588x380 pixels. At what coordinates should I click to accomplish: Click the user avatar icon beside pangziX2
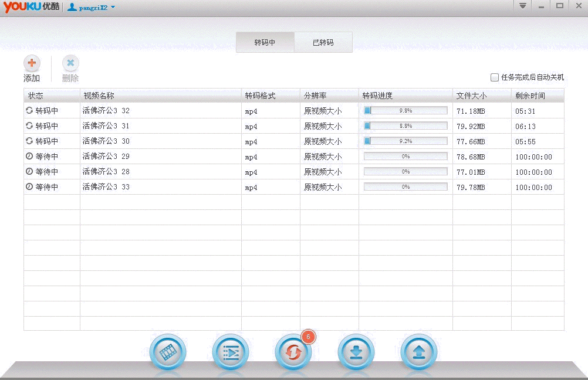[72, 7]
